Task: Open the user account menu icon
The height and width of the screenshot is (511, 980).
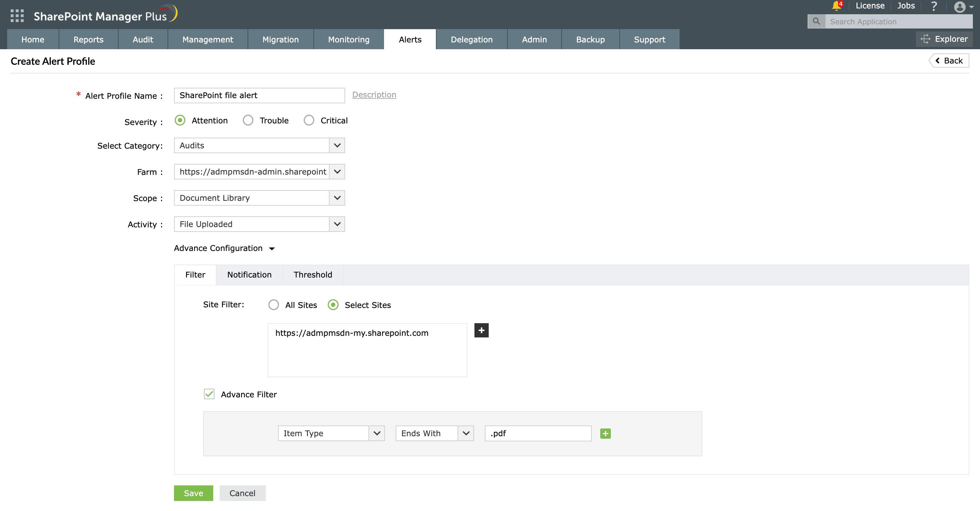Action: pyautogui.click(x=960, y=7)
